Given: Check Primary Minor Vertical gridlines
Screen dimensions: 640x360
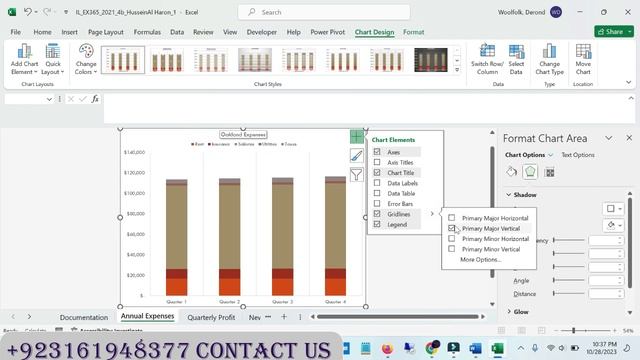Looking at the screenshot, I should click(451, 249).
